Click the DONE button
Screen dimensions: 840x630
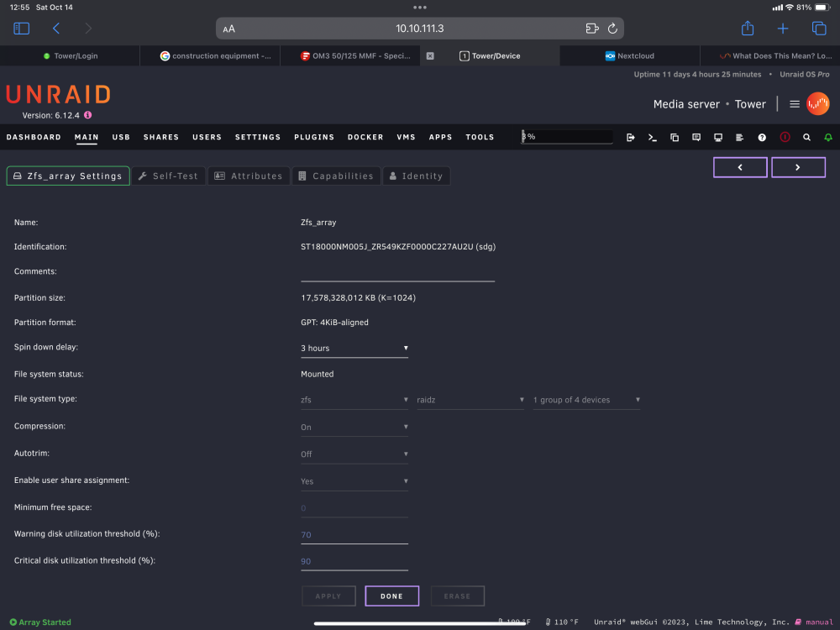click(x=392, y=596)
